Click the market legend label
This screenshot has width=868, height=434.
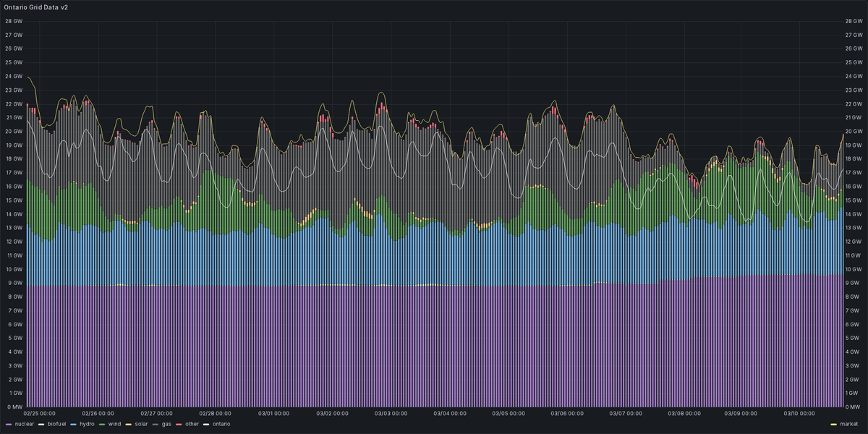click(x=849, y=425)
